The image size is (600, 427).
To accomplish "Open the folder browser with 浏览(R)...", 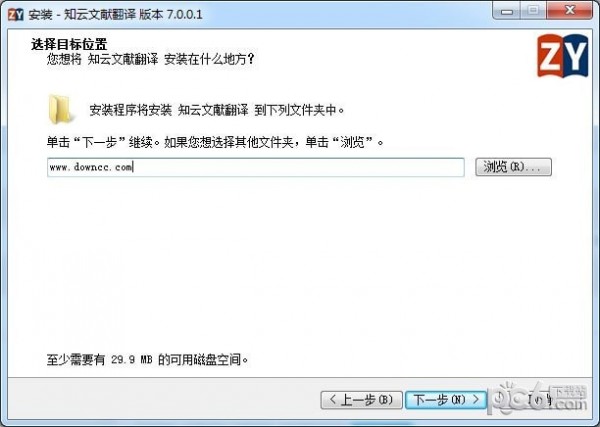I will click(513, 167).
